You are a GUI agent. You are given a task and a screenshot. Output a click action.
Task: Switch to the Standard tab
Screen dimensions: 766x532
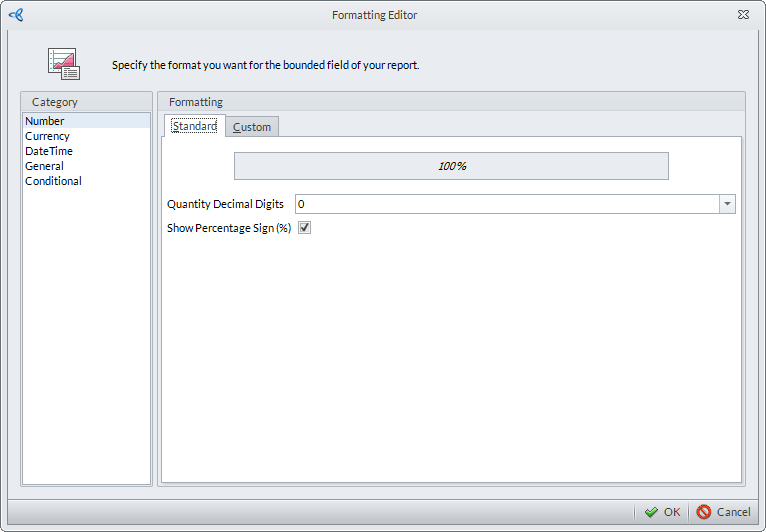[x=194, y=126]
